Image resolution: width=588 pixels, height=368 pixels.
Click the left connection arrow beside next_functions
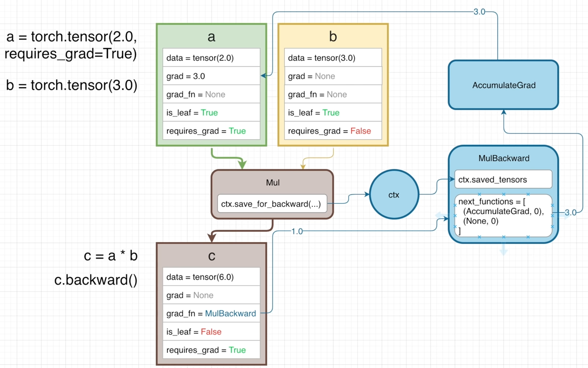441,216
